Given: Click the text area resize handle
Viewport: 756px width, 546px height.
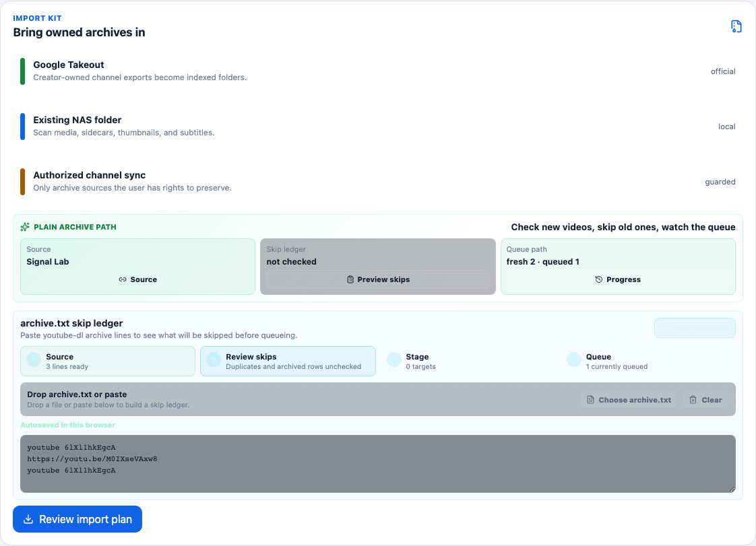Looking at the screenshot, I should (732, 489).
